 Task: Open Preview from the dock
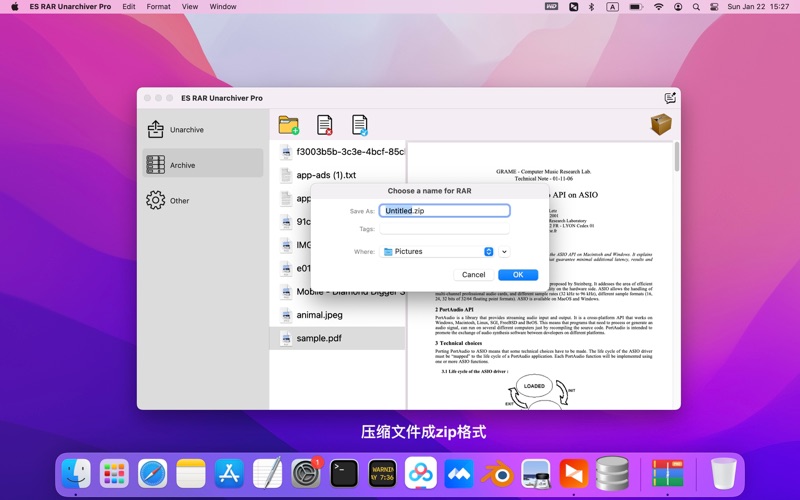tap(535, 473)
